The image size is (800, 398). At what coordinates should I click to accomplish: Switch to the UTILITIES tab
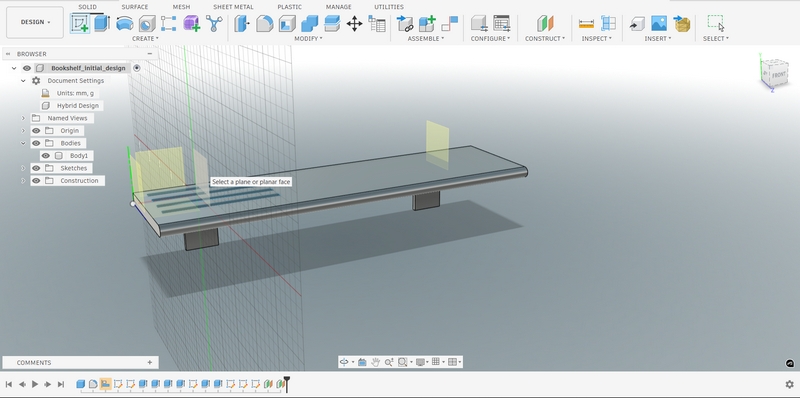click(x=389, y=7)
